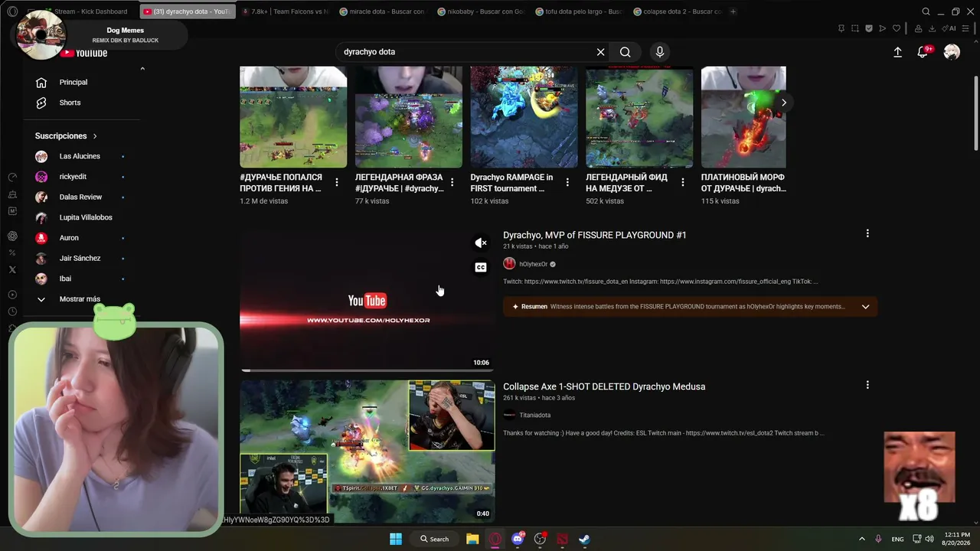Screen dimensions: 980x551
Task: Collapse the sidebar with the up chevron
Action: [x=142, y=69]
